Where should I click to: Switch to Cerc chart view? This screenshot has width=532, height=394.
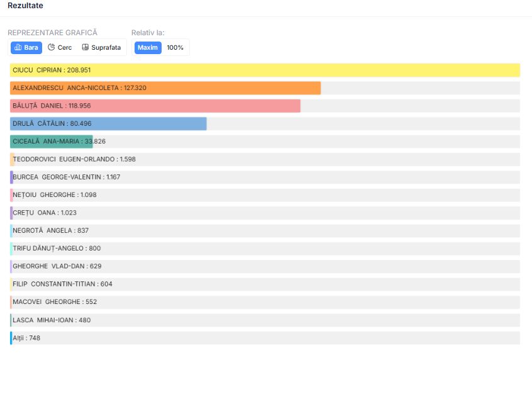pyautogui.click(x=60, y=48)
